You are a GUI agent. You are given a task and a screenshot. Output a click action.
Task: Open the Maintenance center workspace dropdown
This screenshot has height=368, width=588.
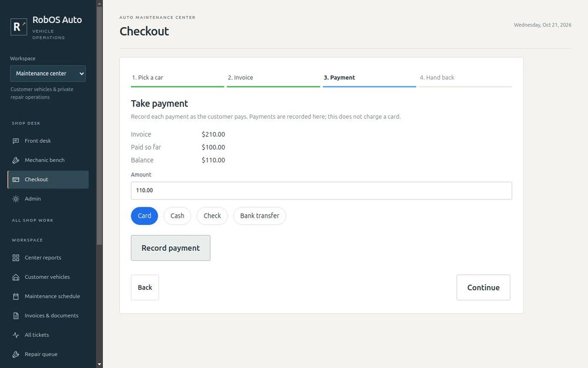pyautogui.click(x=48, y=74)
